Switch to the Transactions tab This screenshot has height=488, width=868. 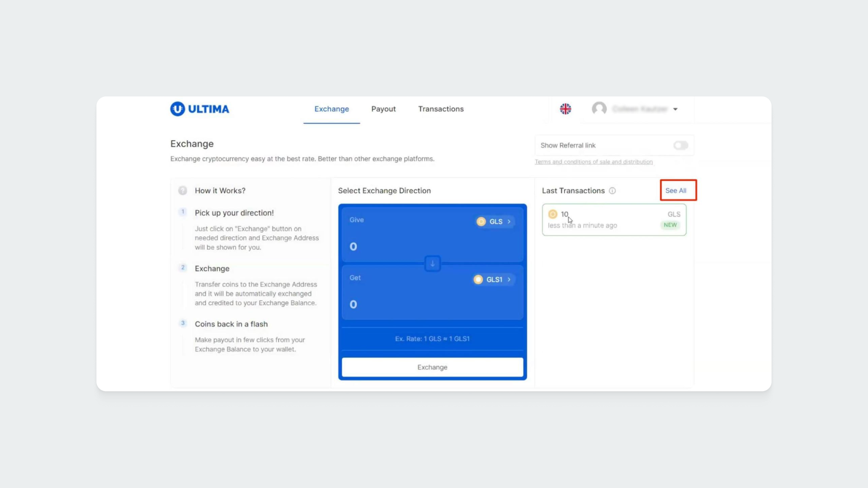[x=441, y=109]
